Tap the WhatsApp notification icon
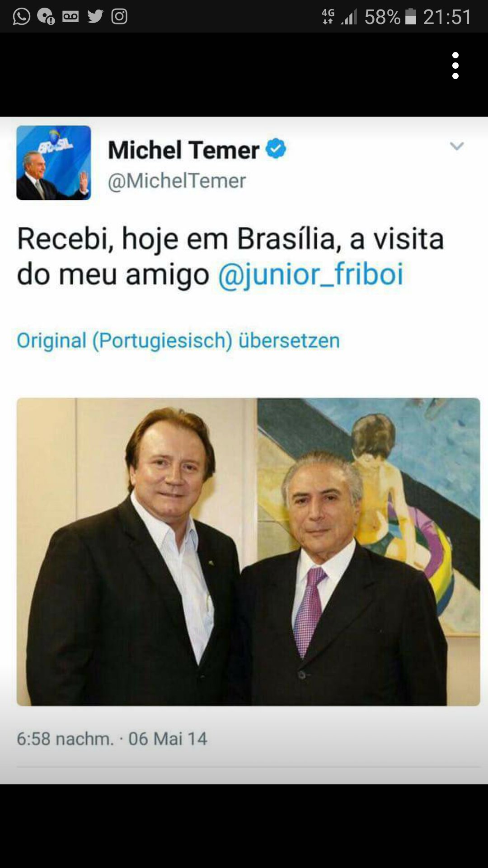This screenshot has height=868, width=488. [21, 17]
